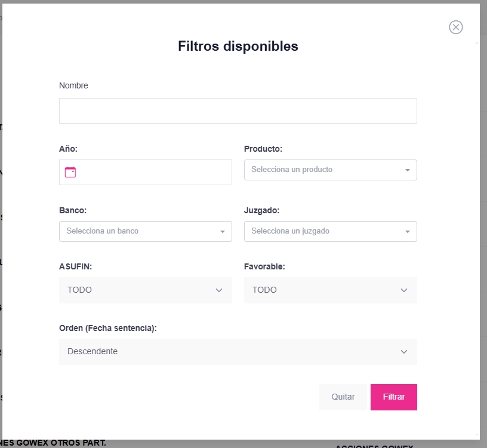The image size is (487, 448).
Task: Click the 'Orden (Fecha sentencia):' label
Action: 108,328
